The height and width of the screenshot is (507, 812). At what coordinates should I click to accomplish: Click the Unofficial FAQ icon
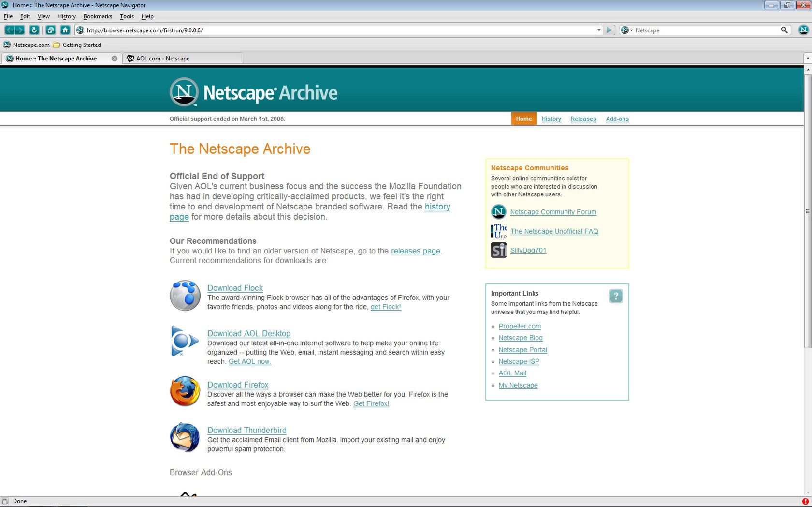pyautogui.click(x=499, y=231)
